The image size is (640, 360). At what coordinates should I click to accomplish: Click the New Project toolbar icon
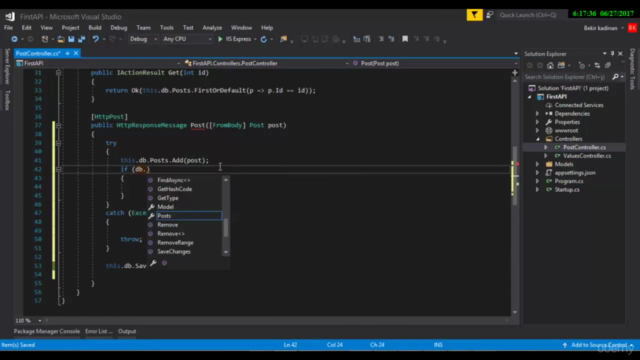(45, 39)
